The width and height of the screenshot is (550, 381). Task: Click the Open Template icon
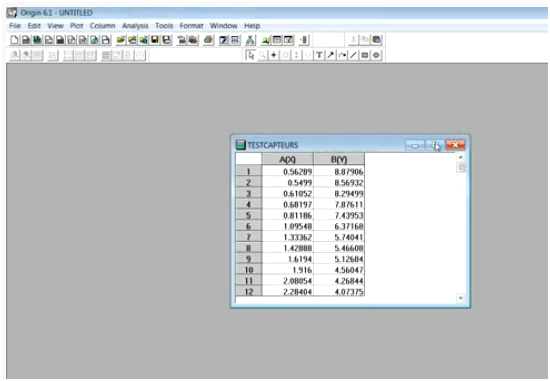tap(132, 40)
